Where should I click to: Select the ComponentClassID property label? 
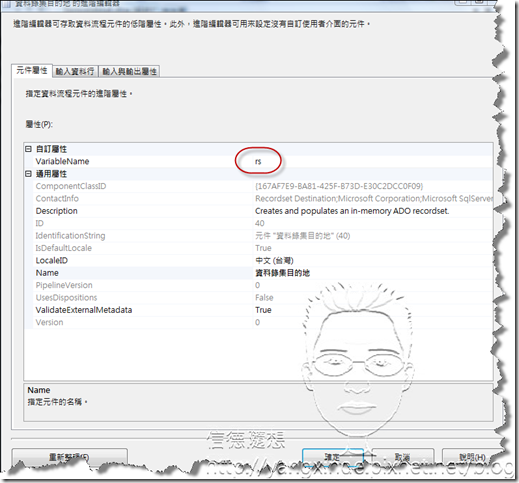tap(71, 186)
